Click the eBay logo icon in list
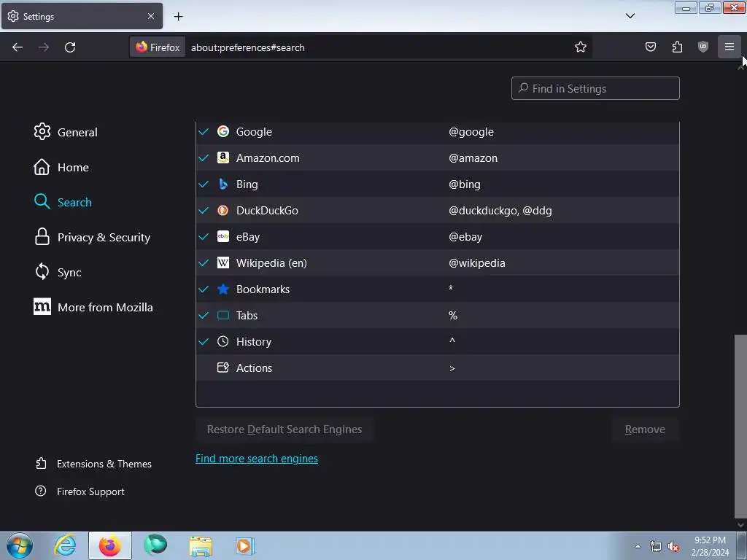 (223, 236)
